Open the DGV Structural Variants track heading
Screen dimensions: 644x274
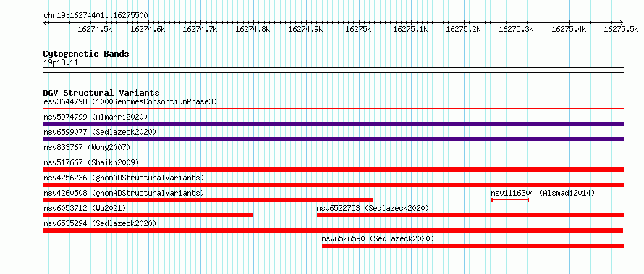[101, 93]
